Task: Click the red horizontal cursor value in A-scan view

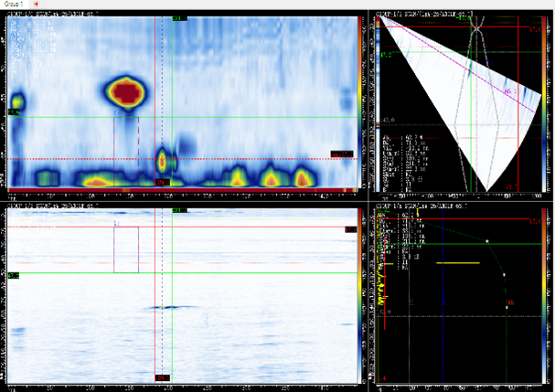Action: coord(535,221)
